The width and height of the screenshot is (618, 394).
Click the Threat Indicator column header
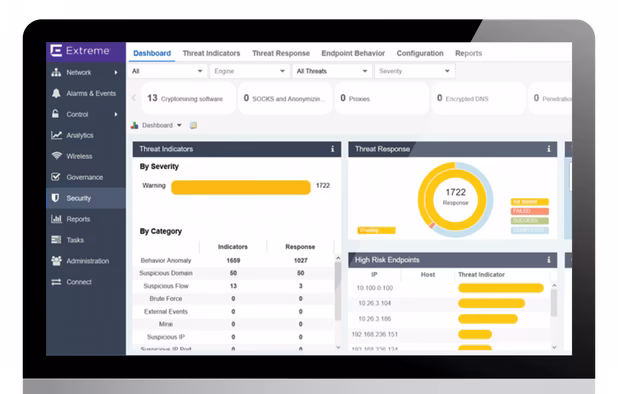pos(481,275)
